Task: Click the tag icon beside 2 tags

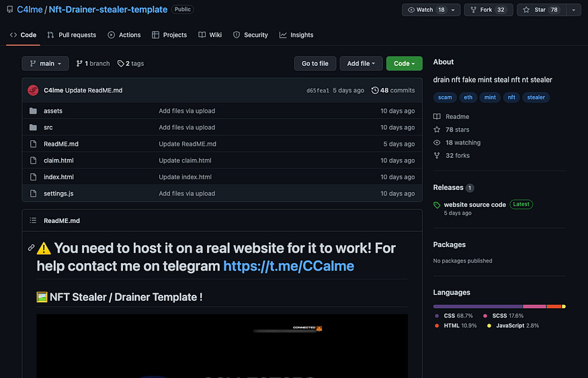Action: pyautogui.click(x=120, y=64)
